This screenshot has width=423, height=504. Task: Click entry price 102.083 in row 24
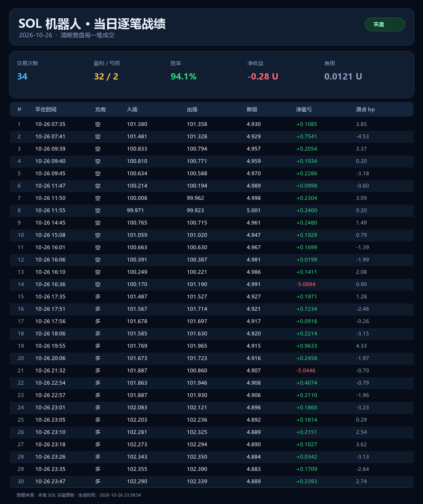pos(137,407)
